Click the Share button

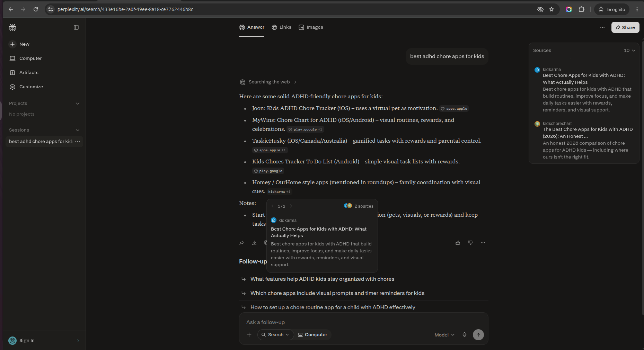click(x=625, y=27)
